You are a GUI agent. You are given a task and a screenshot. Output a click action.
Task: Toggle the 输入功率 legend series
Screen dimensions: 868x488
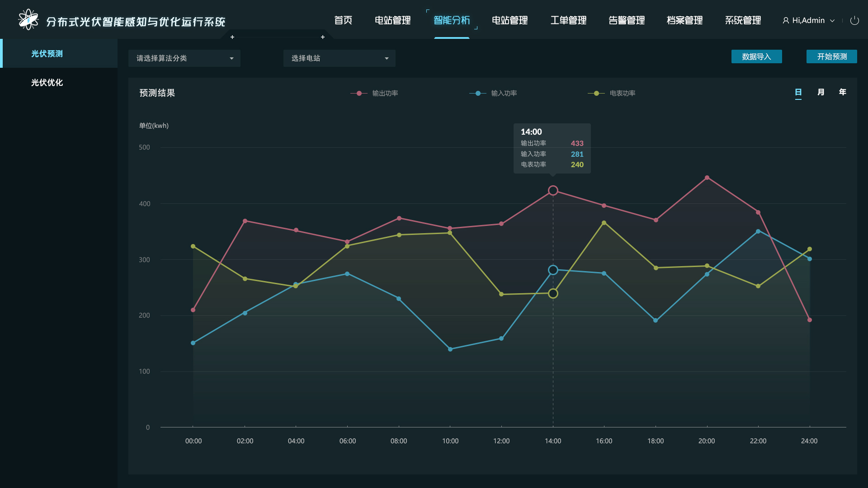[493, 93]
